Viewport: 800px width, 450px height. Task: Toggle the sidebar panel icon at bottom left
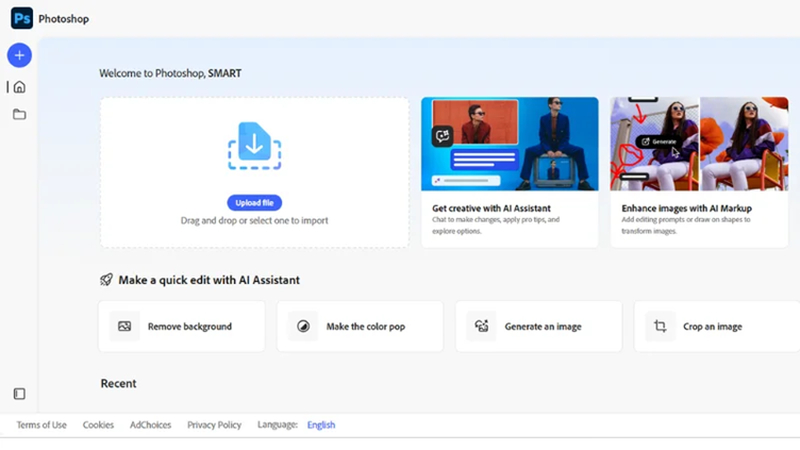[x=19, y=394]
